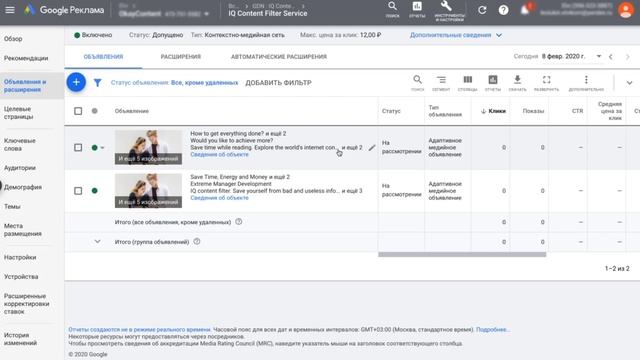Open 'Сведения об объекте' link of first ad
This screenshot has width=640, height=360.
coord(219,154)
